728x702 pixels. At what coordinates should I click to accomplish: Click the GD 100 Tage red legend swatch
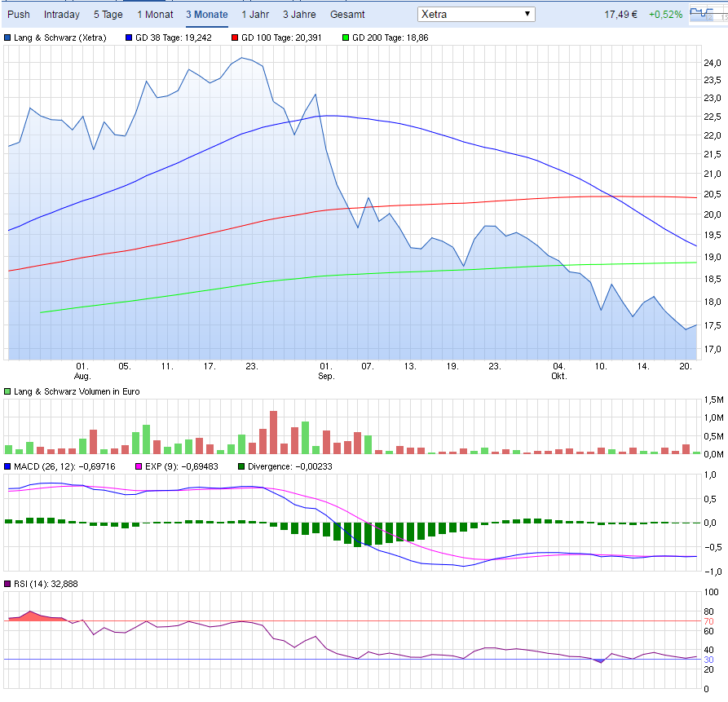coord(235,38)
